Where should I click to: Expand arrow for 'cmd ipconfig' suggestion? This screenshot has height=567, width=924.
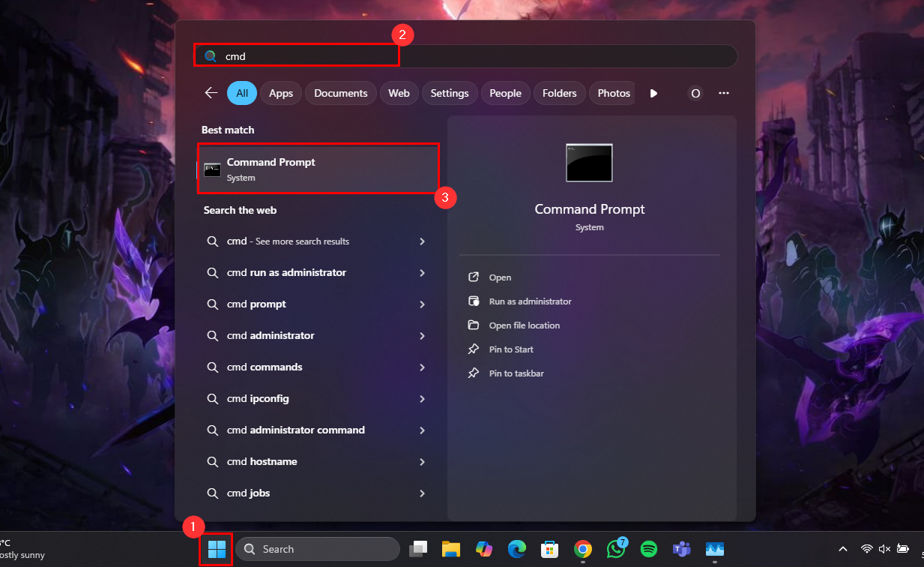click(x=422, y=399)
